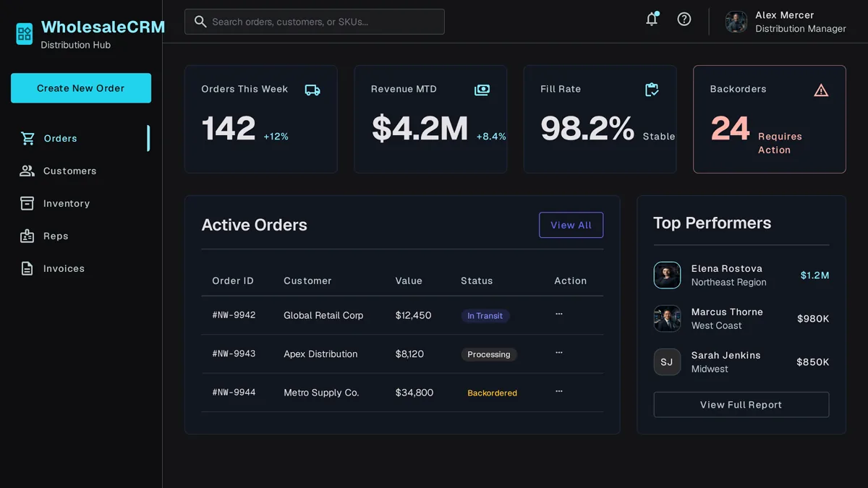The width and height of the screenshot is (868, 488).
Task: Open action menu for order #NW-9942
Action: pyautogui.click(x=559, y=314)
